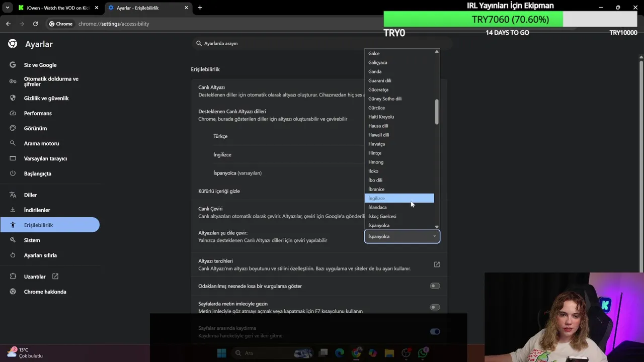Image resolution: width=644 pixels, height=362 pixels.
Task: Reload the settings page
Action: pos(35,24)
